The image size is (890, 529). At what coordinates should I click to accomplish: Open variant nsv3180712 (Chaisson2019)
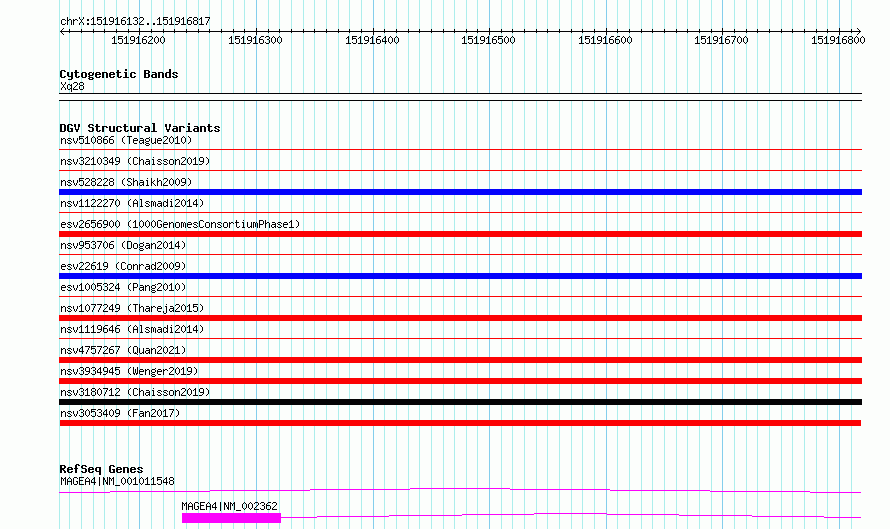tap(135, 392)
